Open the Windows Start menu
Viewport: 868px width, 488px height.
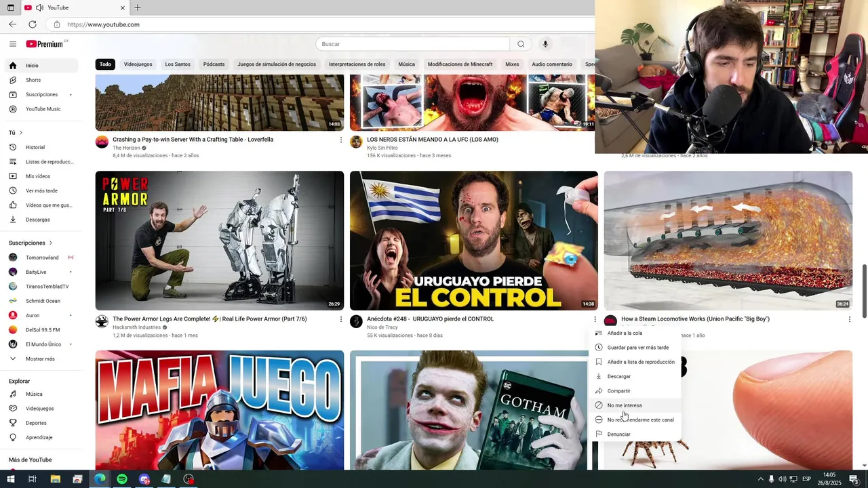(11, 479)
